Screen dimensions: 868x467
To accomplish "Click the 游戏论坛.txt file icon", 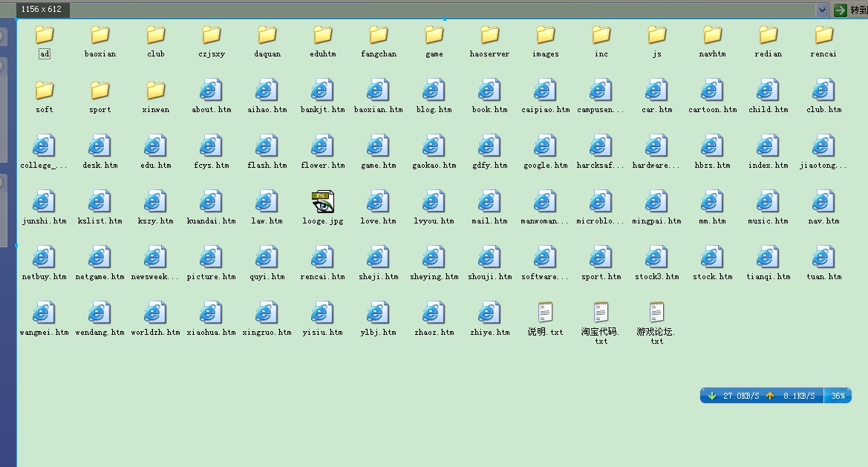I will tap(656, 313).
